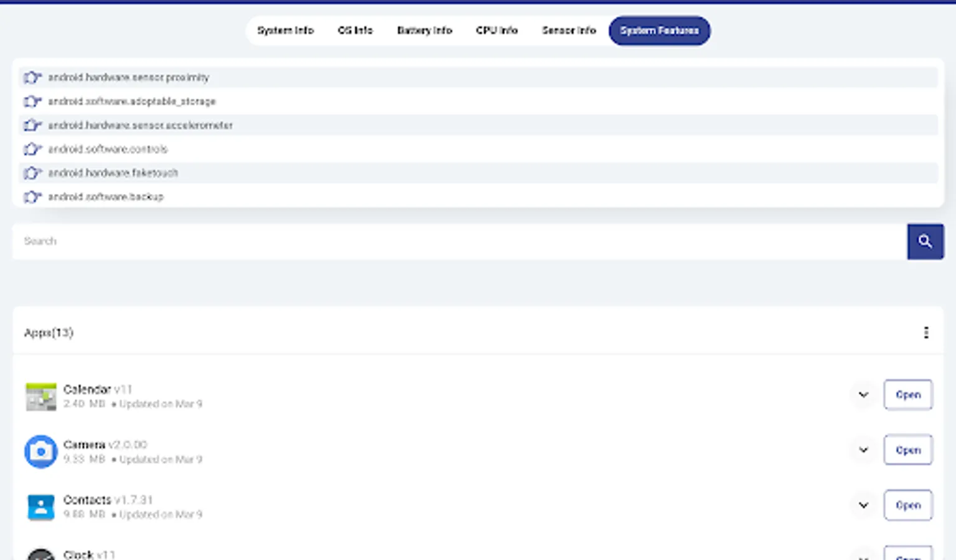Expand the Camera app details
Screen dimensions: 956x560
[x=863, y=449]
